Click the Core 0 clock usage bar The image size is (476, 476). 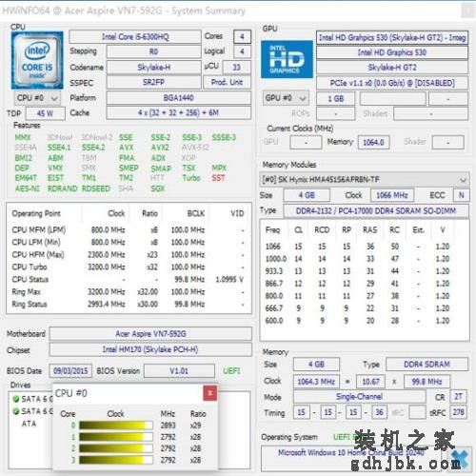116,426
